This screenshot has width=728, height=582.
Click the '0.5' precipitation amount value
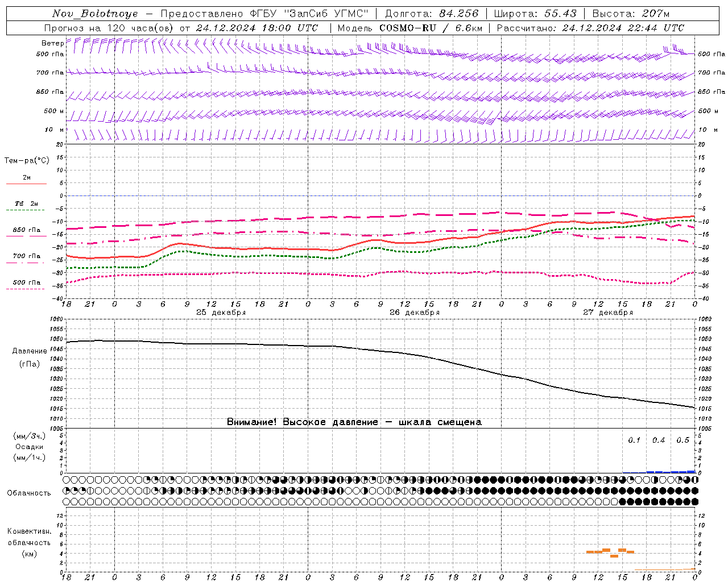click(682, 440)
